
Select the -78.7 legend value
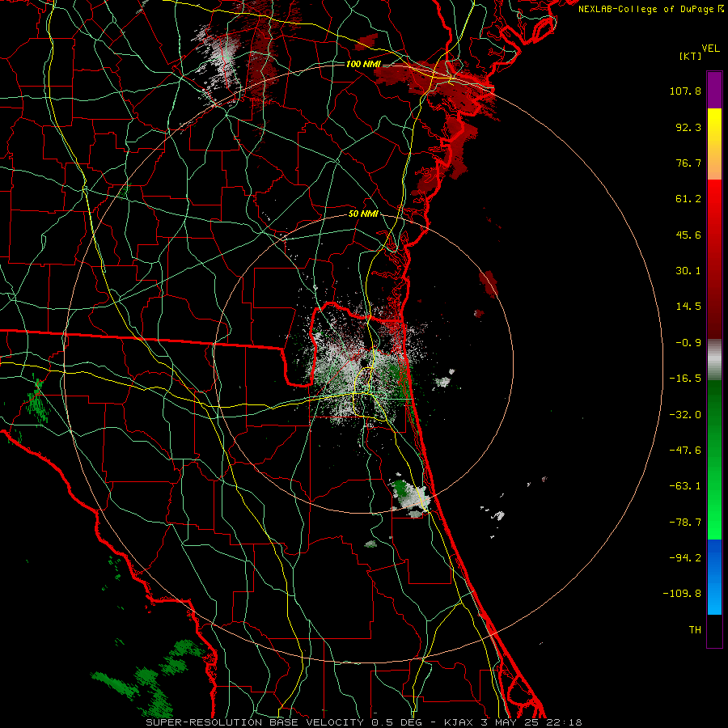(685, 523)
